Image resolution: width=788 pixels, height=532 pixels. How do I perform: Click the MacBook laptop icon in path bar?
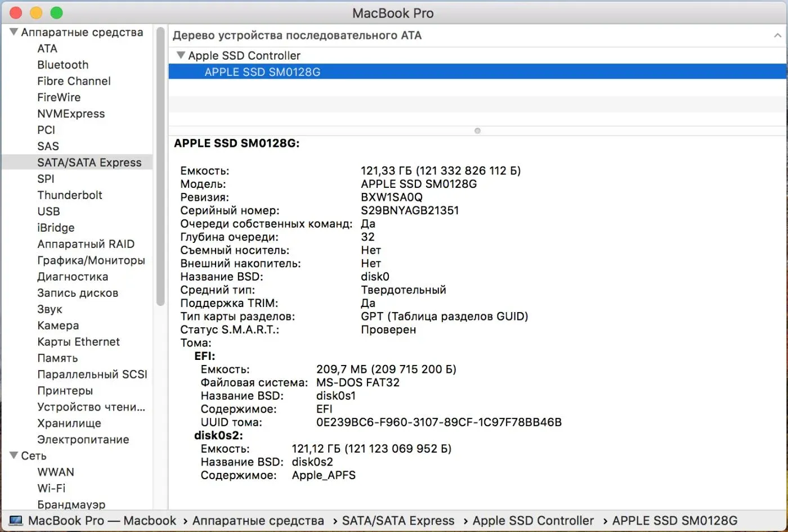click(15, 521)
